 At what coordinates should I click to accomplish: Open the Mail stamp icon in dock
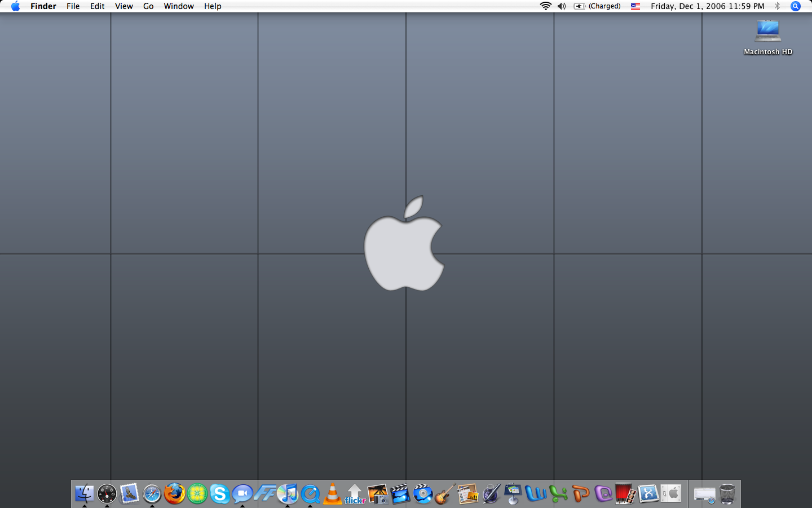click(x=130, y=494)
